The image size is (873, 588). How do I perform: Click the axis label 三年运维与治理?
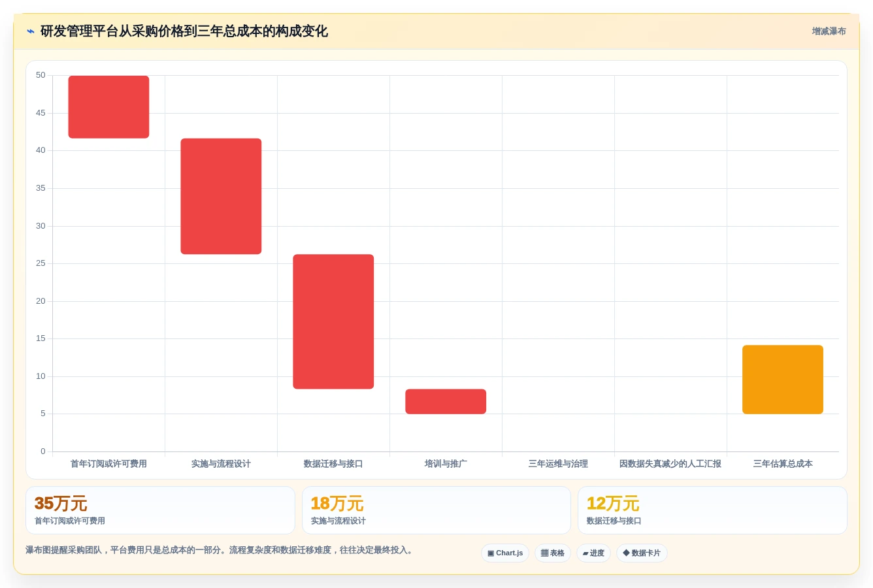[x=558, y=464]
